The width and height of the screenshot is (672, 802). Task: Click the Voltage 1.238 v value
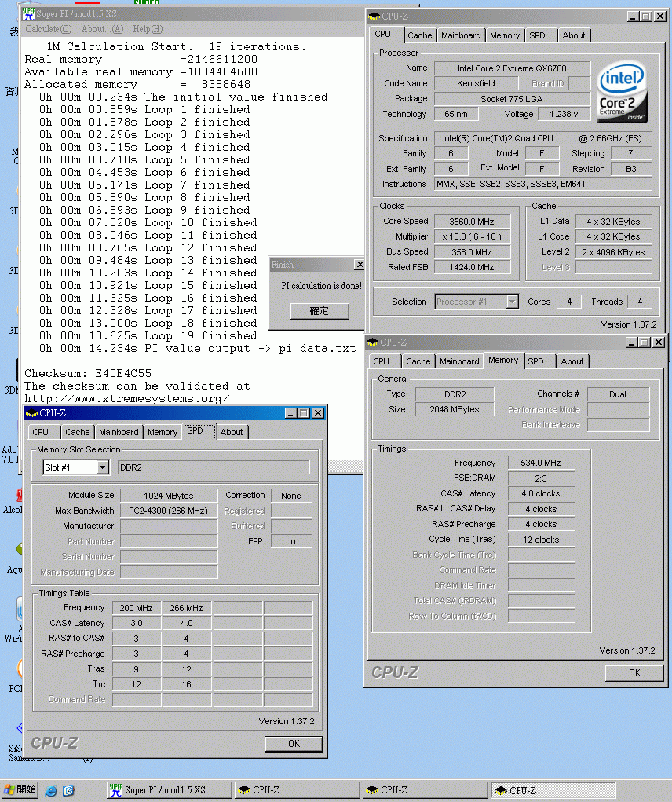point(564,114)
